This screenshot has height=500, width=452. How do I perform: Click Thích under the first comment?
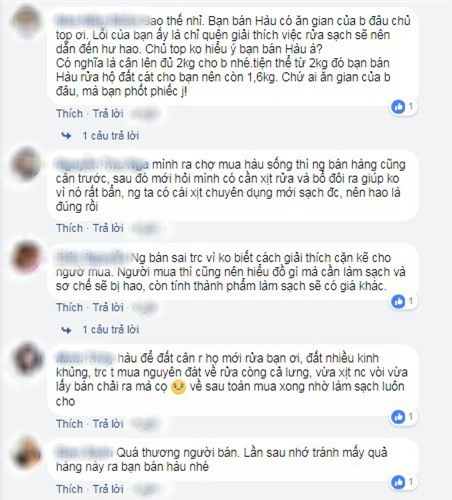tap(69, 113)
